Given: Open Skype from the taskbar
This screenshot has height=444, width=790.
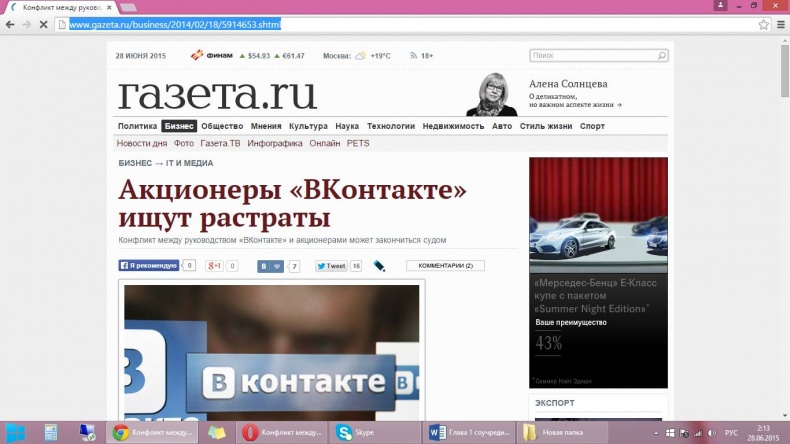Looking at the screenshot, I should click(x=375, y=432).
